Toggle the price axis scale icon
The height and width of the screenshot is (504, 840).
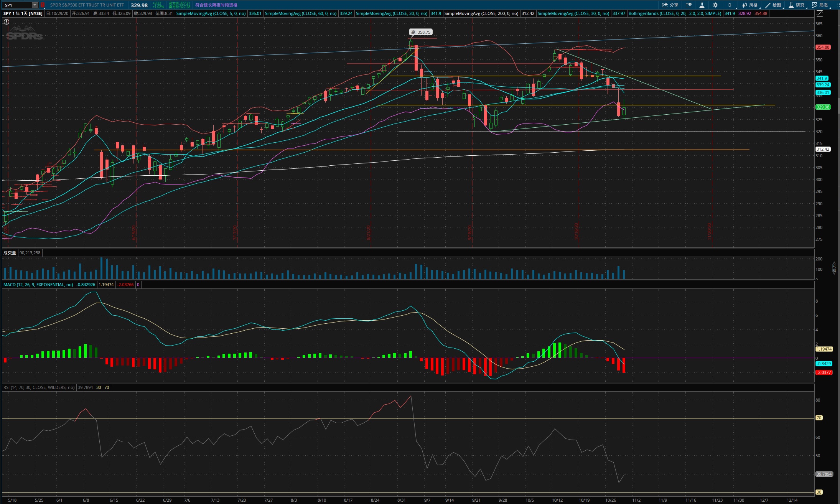pyautogui.click(x=820, y=13)
